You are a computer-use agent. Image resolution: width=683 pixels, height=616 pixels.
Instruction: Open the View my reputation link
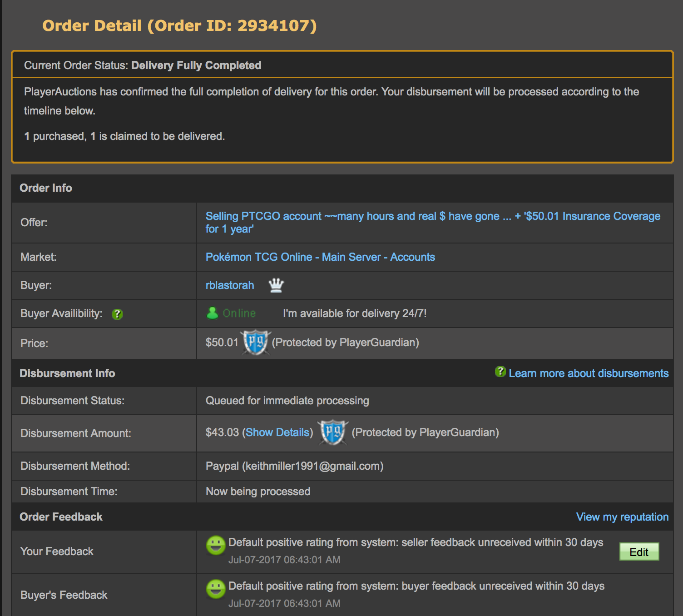pyautogui.click(x=622, y=517)
